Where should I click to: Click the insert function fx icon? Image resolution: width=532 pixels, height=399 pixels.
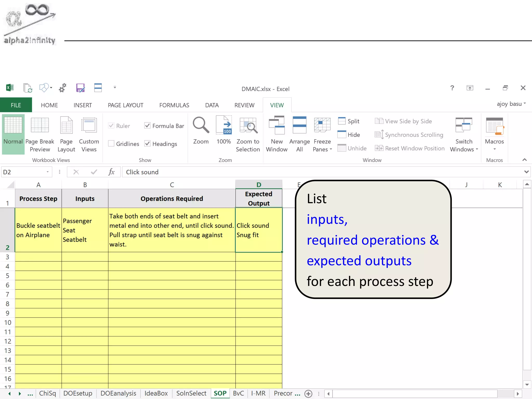tap(111, 172)
